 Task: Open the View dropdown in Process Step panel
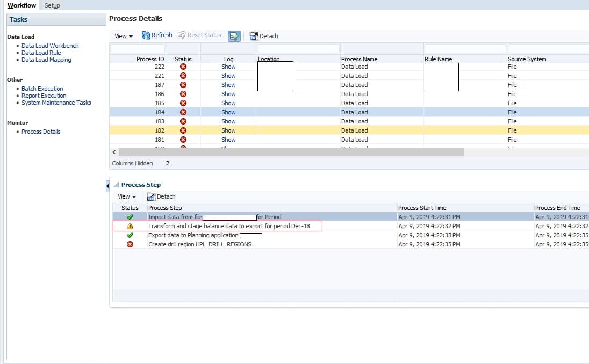[x=126, y=196]
